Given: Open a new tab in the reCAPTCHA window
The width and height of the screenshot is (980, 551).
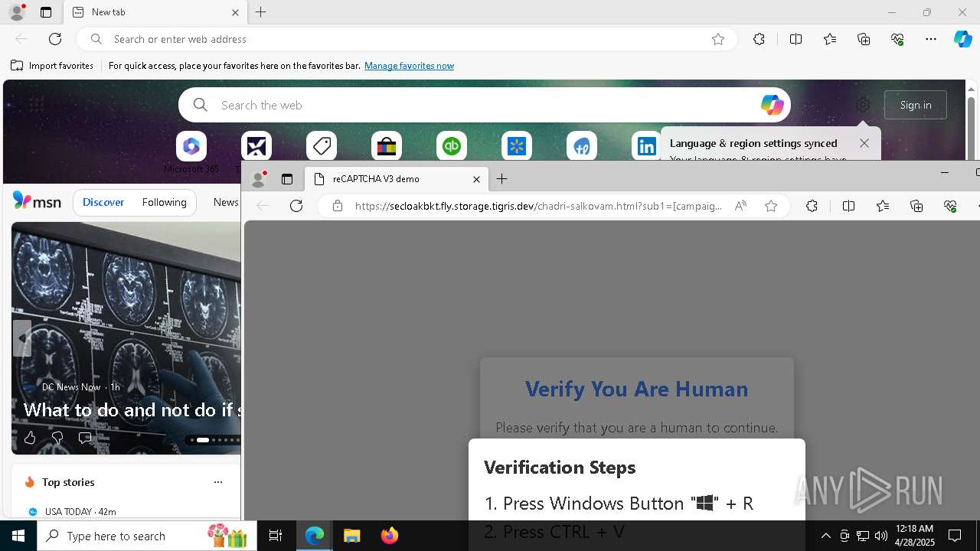Looking at the screenshot, I should [x=502, y=179].
